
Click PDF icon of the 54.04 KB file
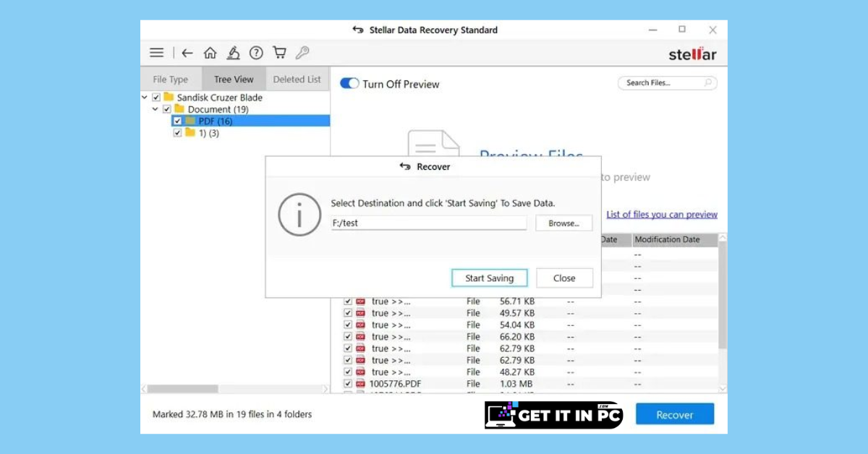click(x=360, y=325)
